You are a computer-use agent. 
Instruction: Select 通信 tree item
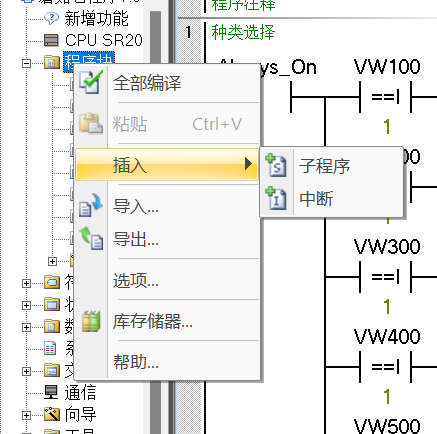click(x=80, y=392)
